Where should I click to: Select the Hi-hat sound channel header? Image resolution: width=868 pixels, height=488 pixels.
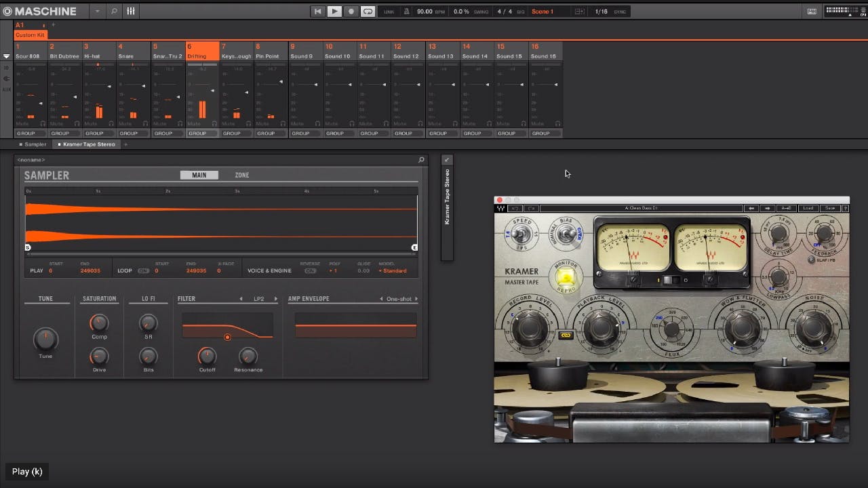pyautogui.click(x=99, y=52)
